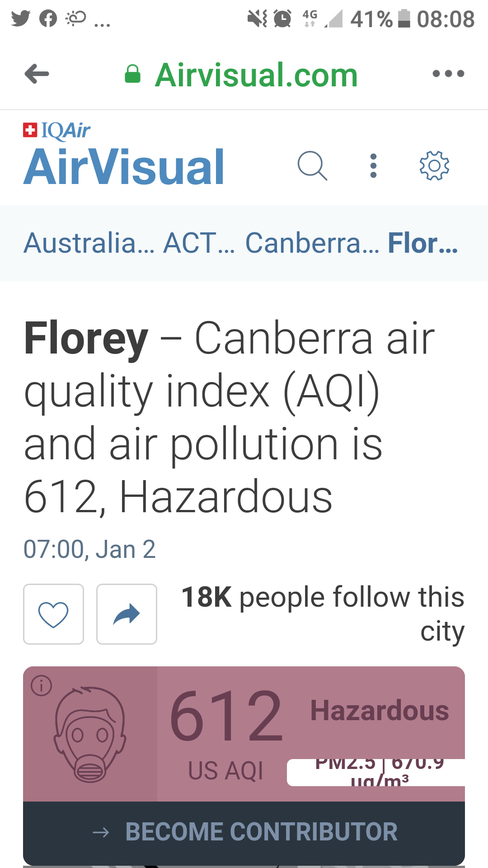Tap the browser back arrow
Image resolution: width=488 pixels, height=868 pixels.
point(37,74)
